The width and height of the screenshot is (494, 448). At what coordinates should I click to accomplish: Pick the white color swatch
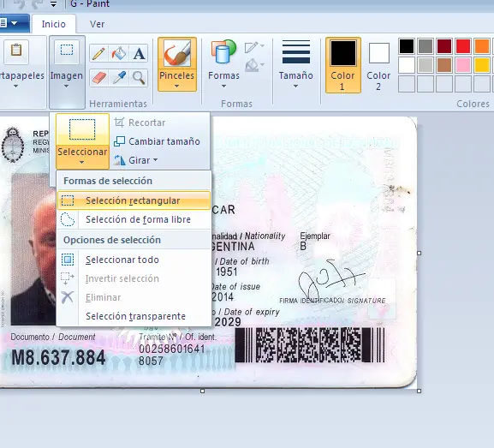[407, 65]
